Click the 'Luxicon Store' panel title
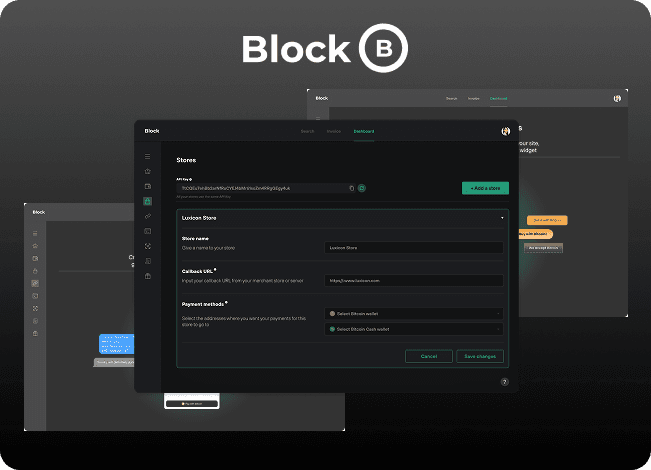Screen dimensions: 651x470 pyautogui.click(x=199, y=218)
